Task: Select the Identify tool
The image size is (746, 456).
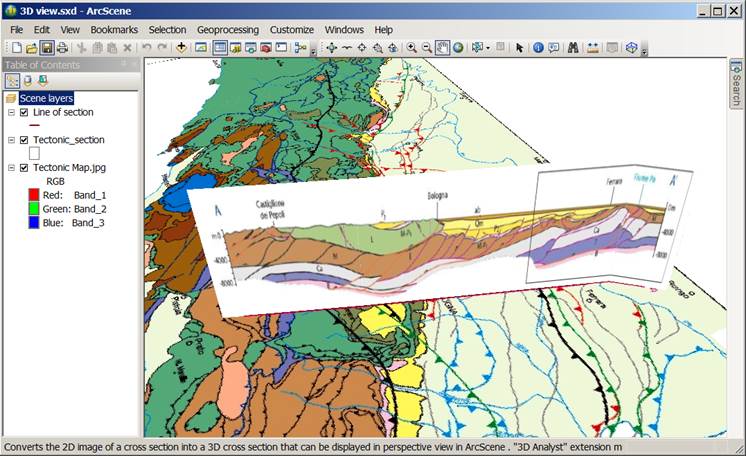Action: point(538,48)
